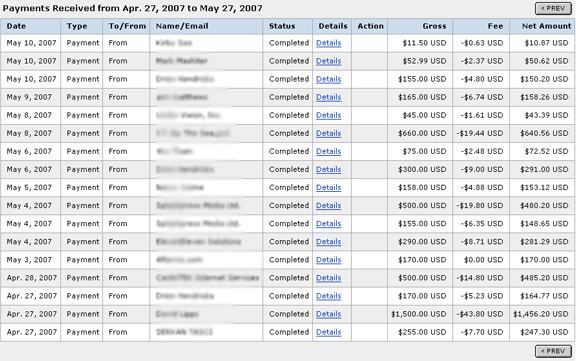
Task: Open Details for the $52.99 USD payment
Action: click(328, 61)
